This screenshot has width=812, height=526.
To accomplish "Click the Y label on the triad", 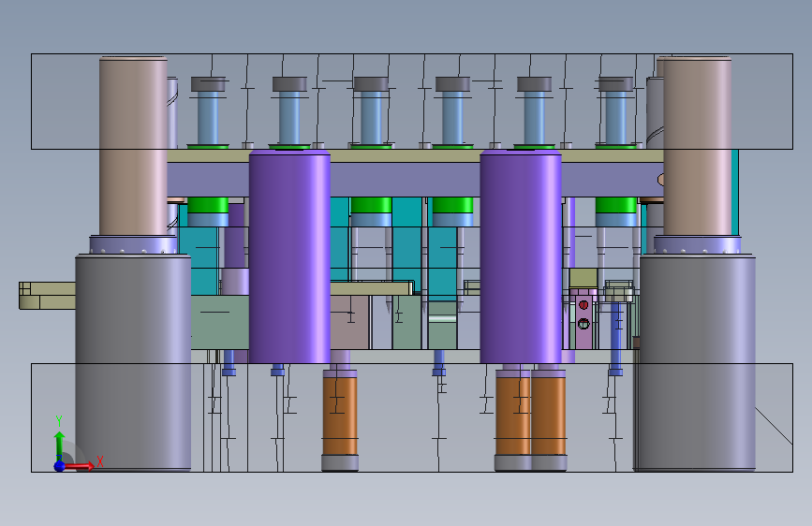I will pyautogui.click(x=59, y=421).
